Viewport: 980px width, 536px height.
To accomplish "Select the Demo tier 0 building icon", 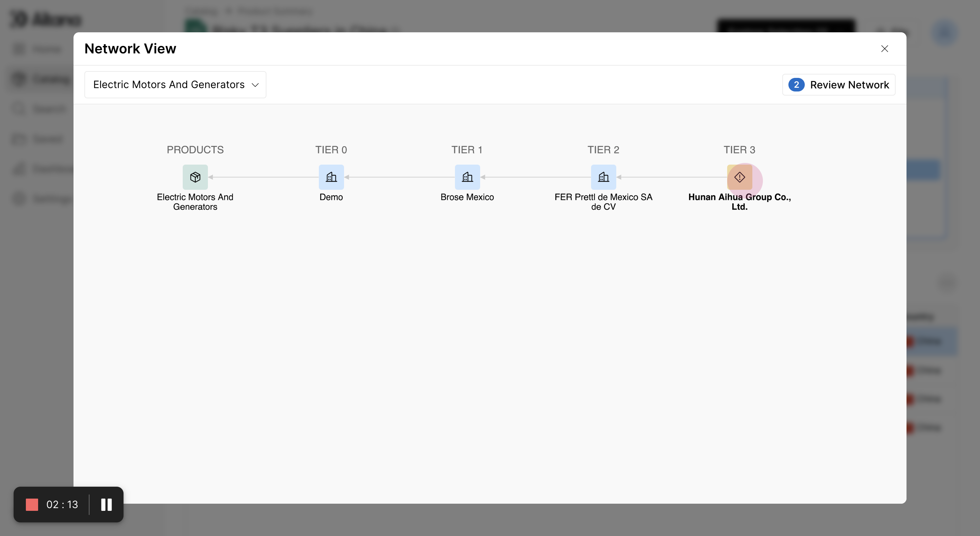I will pyautogui.click(x=331, y=177).
